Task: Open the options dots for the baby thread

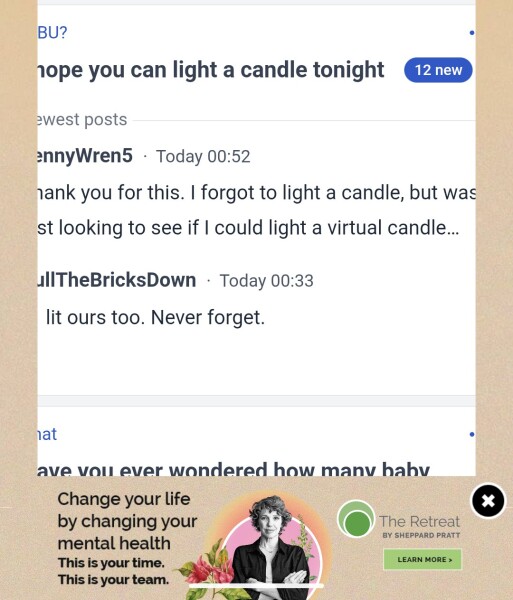Action: click(x=472, y=434)
